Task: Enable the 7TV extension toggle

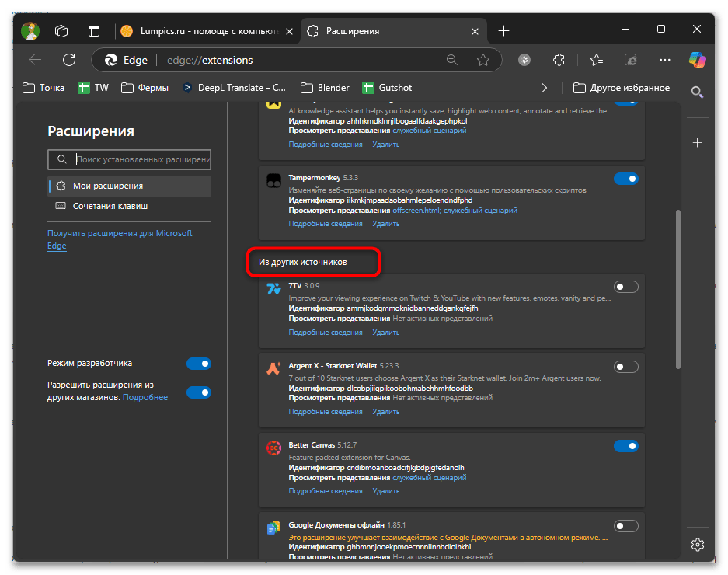Action: [626, 287]
